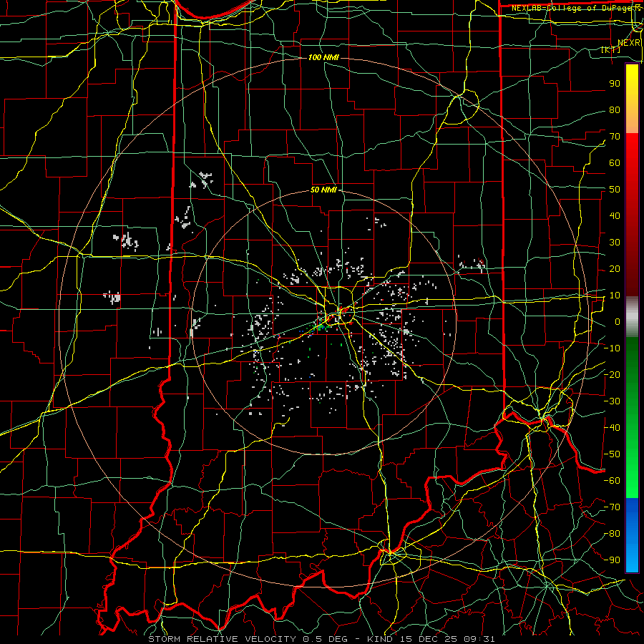Click the "-90" scale label
Viewport: 644px width, 644px height.
(613, 560)
